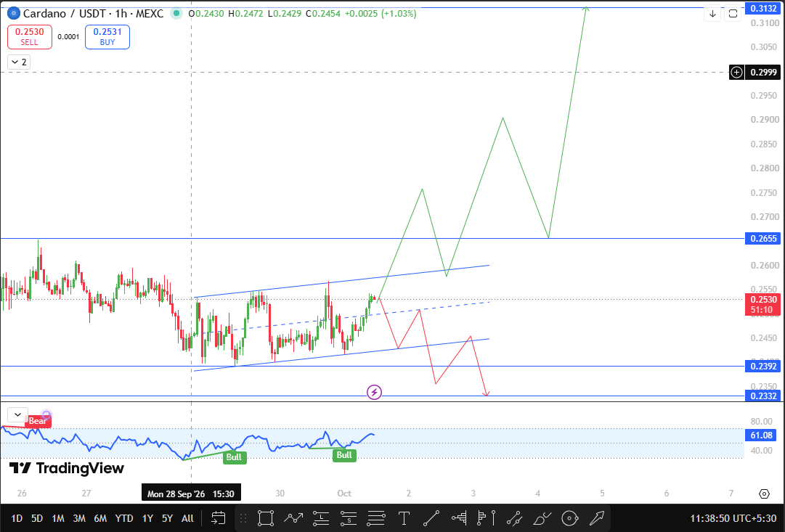
Task: Click the 0.2655 price line label
Action: (x=763, y=239)
